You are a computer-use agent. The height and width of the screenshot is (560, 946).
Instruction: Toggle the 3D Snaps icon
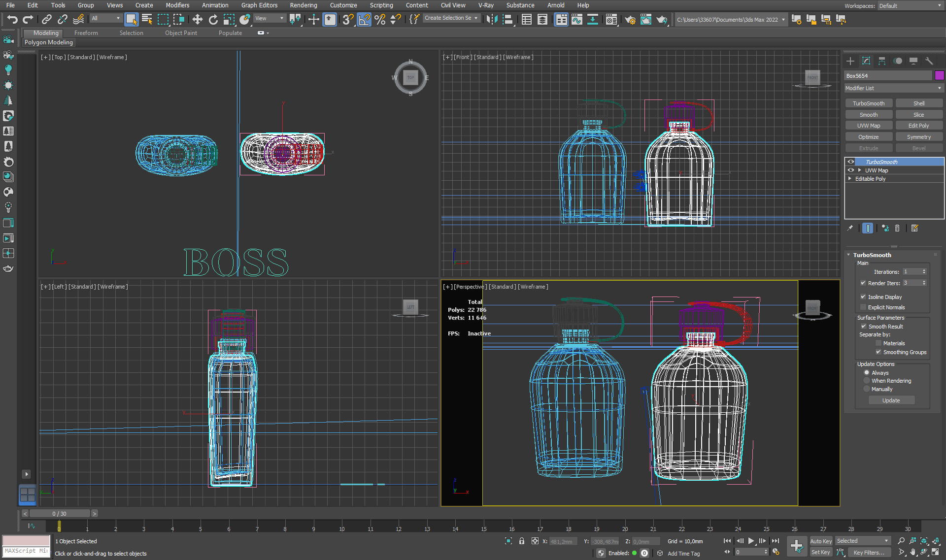(348, 19)
